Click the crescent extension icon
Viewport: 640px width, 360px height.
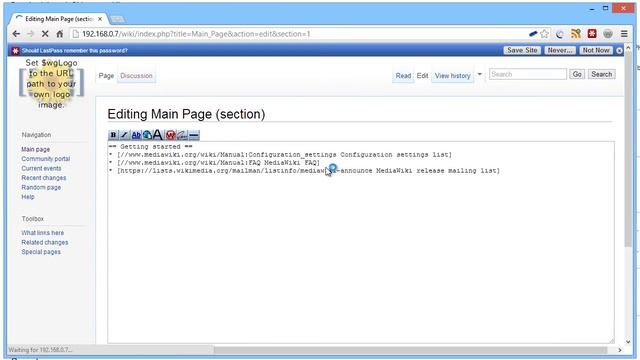pos(560,34)
